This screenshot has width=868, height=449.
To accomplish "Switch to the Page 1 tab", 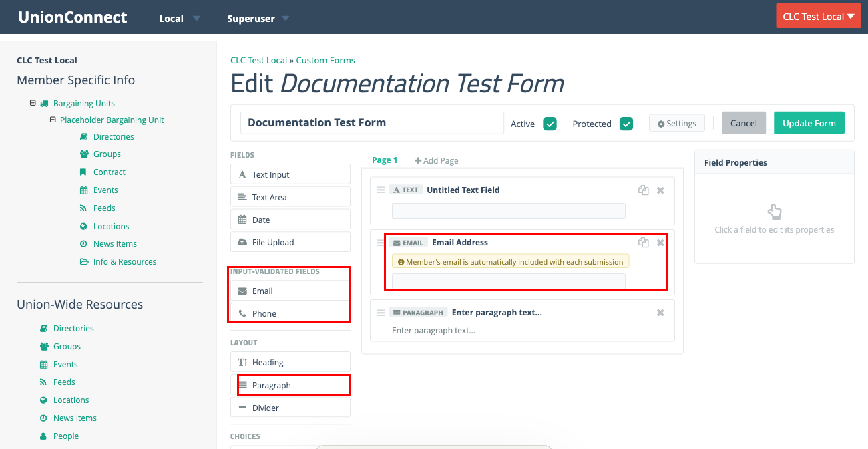I will coord(385,160).
